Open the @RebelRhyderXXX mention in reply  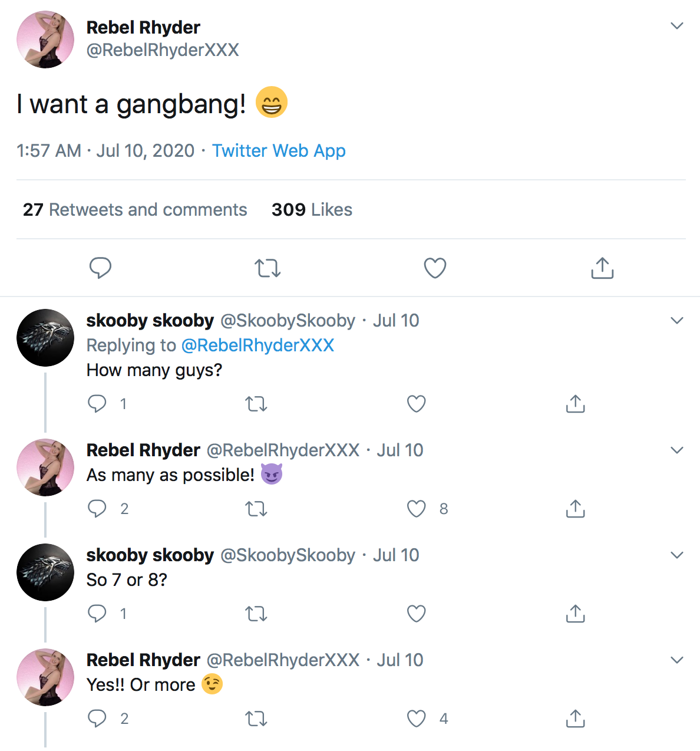[257, 345]
